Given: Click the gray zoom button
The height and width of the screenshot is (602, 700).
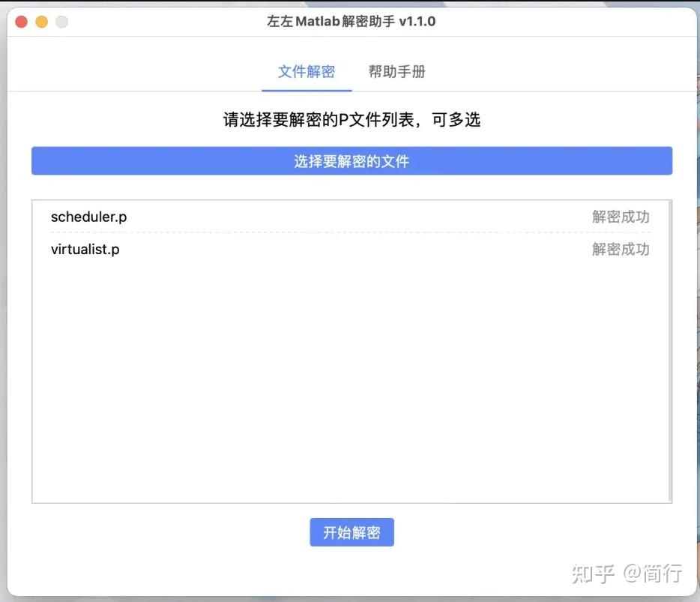Looking at the screenshot, I should tap(61, 22).
